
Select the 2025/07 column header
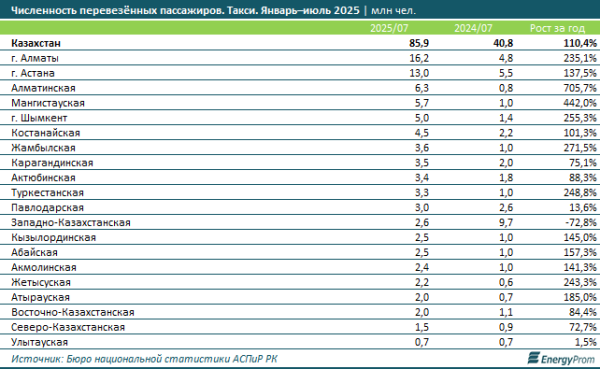(389, 28)
